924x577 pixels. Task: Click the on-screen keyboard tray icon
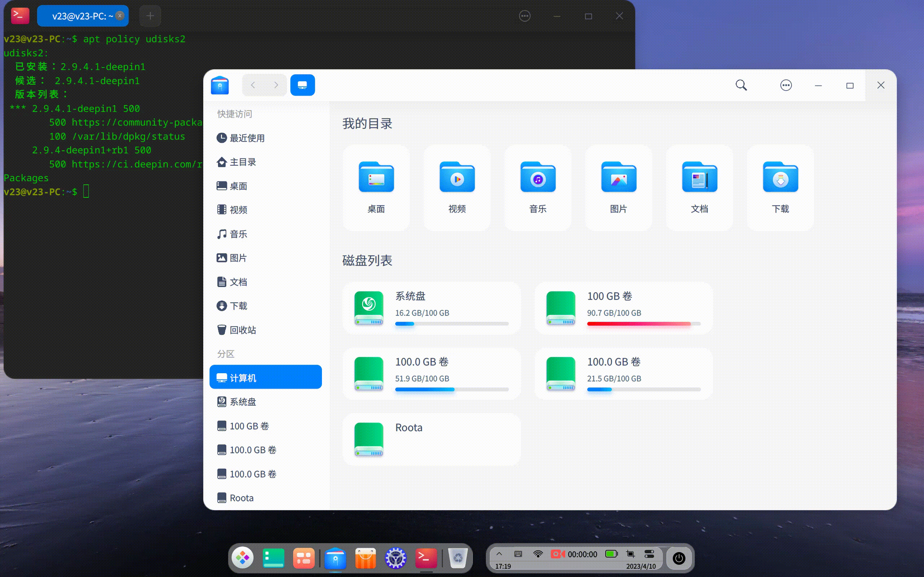coord(518,554)
